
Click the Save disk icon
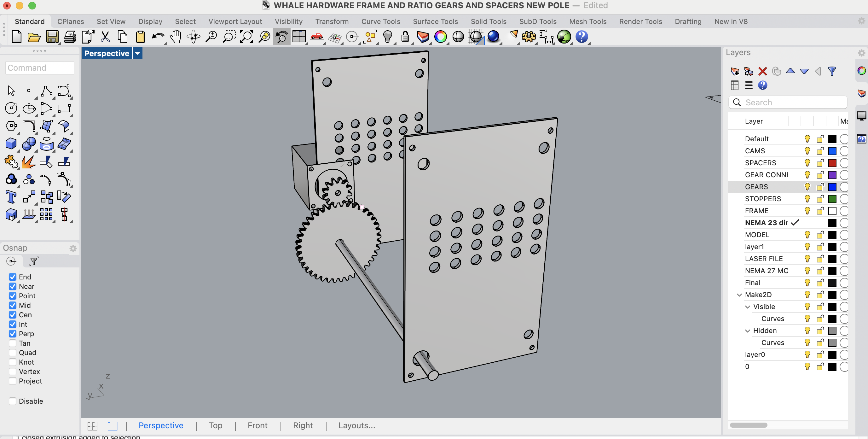52,37
